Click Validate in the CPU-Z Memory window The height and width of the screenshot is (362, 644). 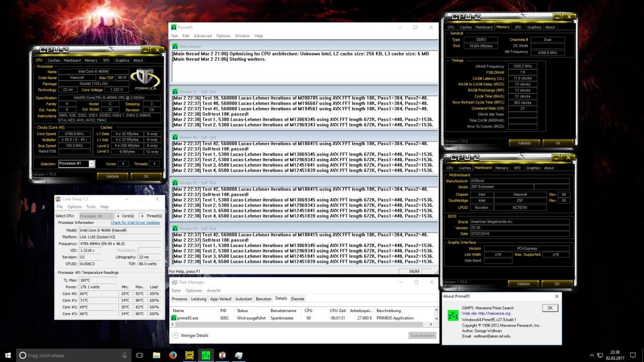pyautogui.click(x=524, y=143)
